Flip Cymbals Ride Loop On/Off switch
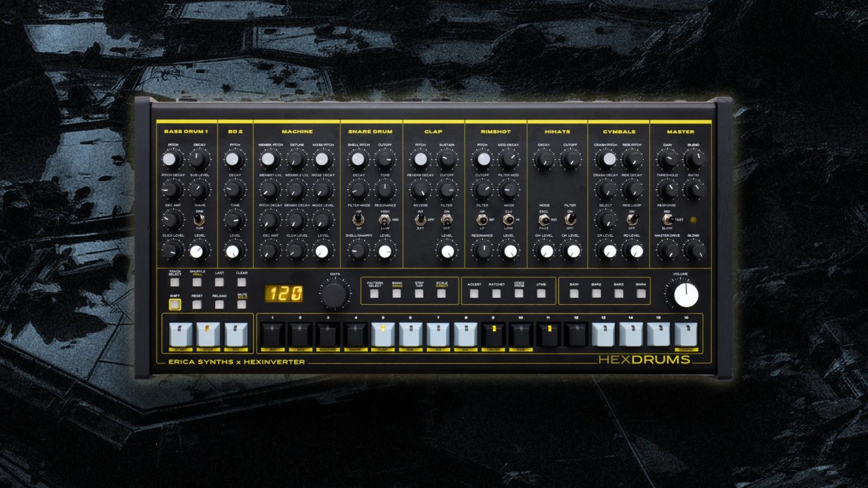The image size is (868, 488). point(632,220)
